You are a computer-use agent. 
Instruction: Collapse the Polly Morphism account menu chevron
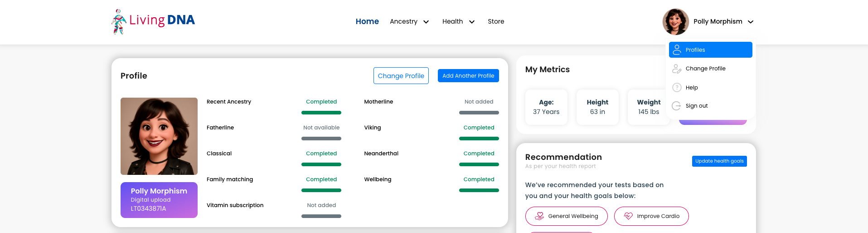pos(751,22)
